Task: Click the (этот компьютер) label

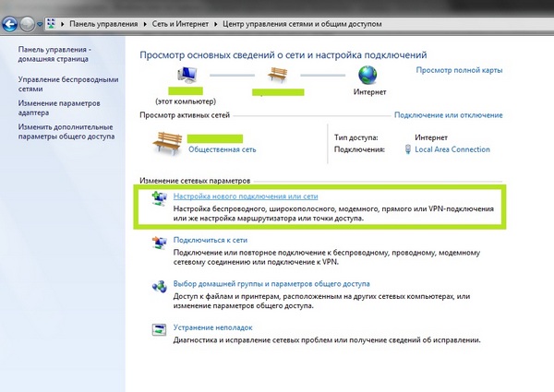Action: pyautogui.click(x=186, y=101)
